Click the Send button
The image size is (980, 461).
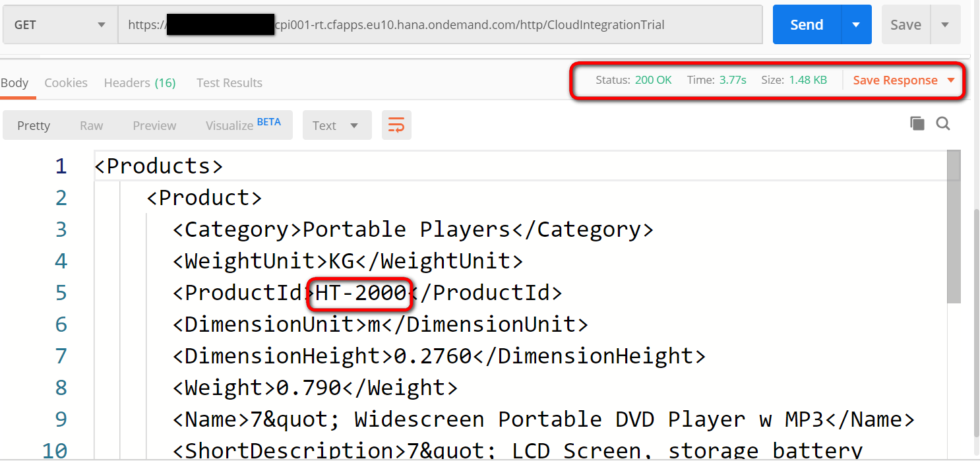806,24
